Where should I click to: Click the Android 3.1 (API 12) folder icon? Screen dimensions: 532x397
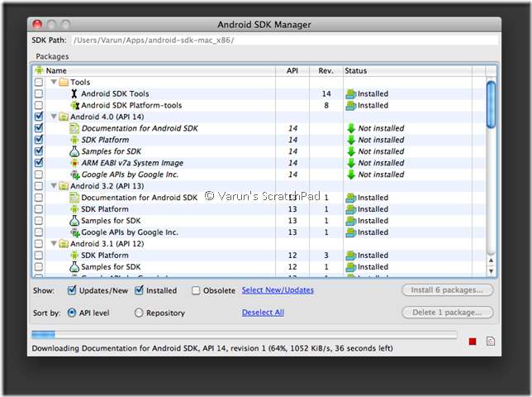[64, 244]
